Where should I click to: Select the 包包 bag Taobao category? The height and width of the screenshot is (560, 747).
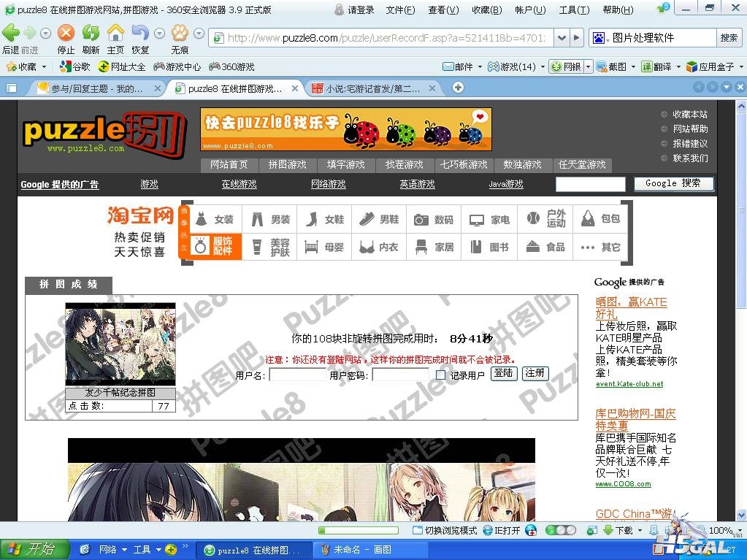click(601, 219)
